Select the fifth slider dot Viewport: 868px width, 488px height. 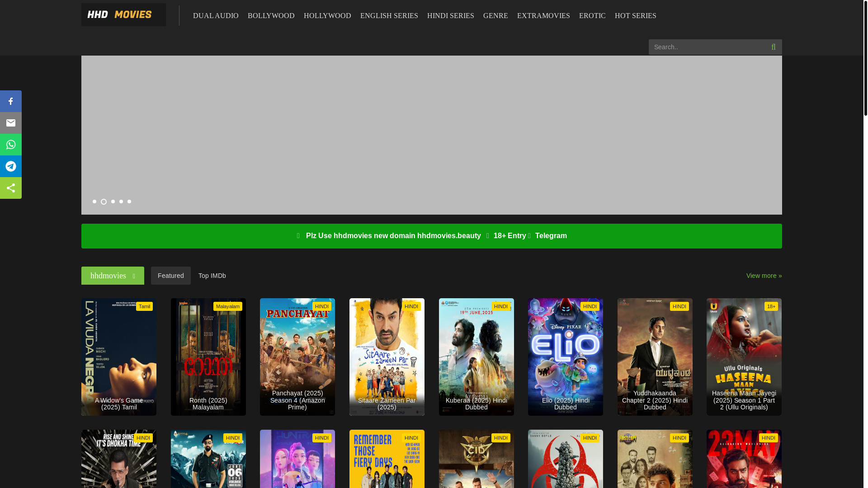click(x=129, y=202)
